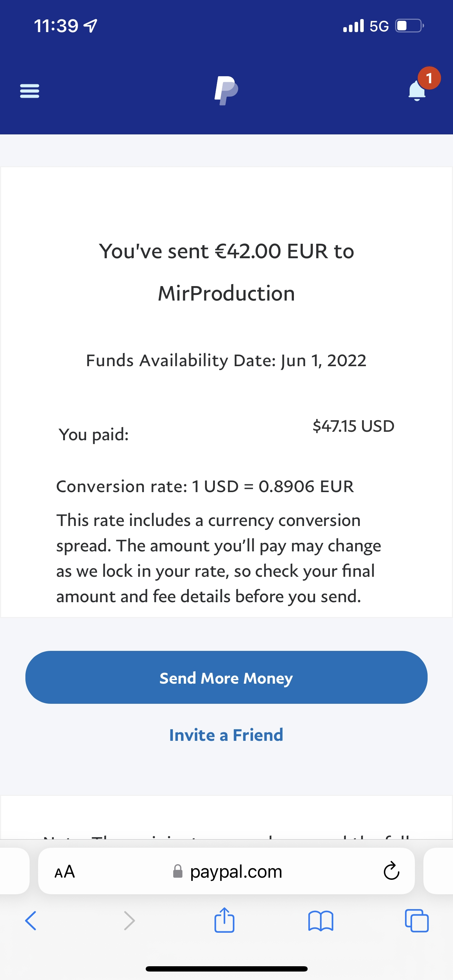Image resolution: width=453 pixels, height=980 pixels.
Task: Open Safari bookmarks book icon
Action: click(x=321, y=921)
